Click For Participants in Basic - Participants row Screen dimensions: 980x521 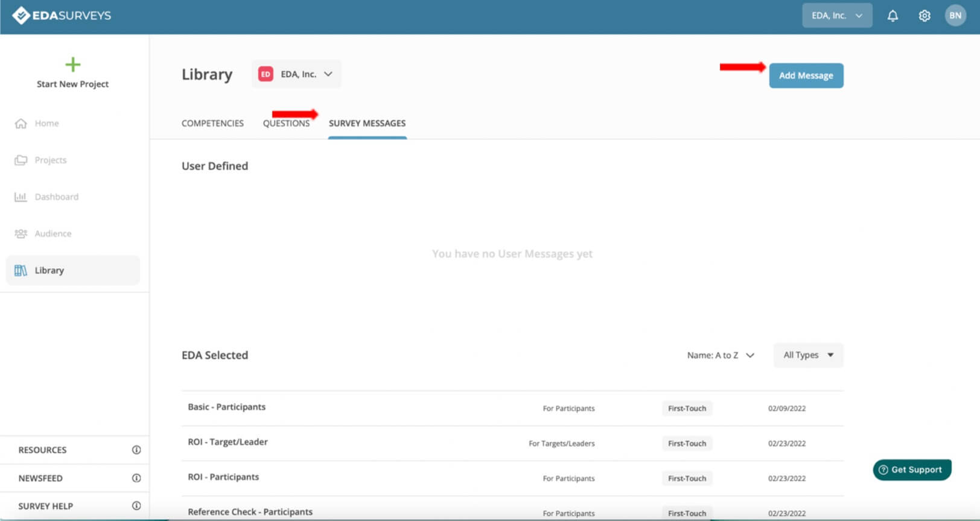pyautogui.click(x=568, y=408)
